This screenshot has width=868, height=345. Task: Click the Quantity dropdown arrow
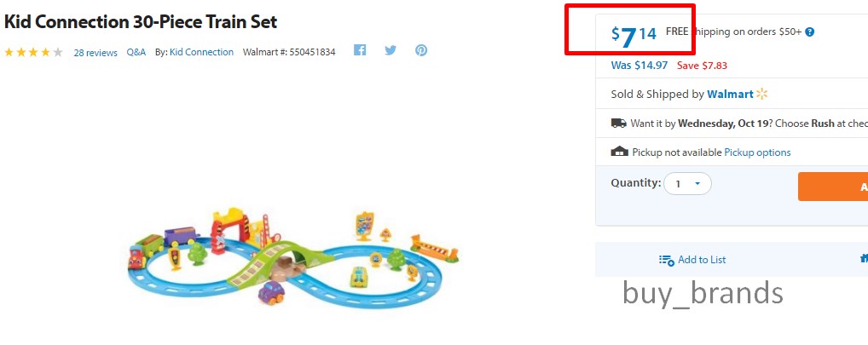697,183
